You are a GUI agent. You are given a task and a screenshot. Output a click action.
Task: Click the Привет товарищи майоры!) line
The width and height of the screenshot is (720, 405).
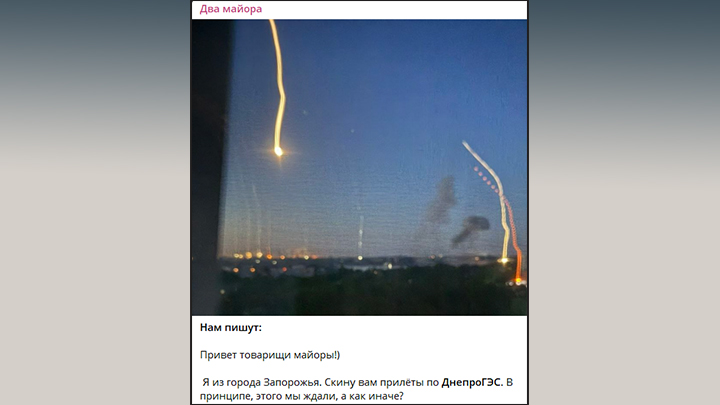click(x=270, y=355)
